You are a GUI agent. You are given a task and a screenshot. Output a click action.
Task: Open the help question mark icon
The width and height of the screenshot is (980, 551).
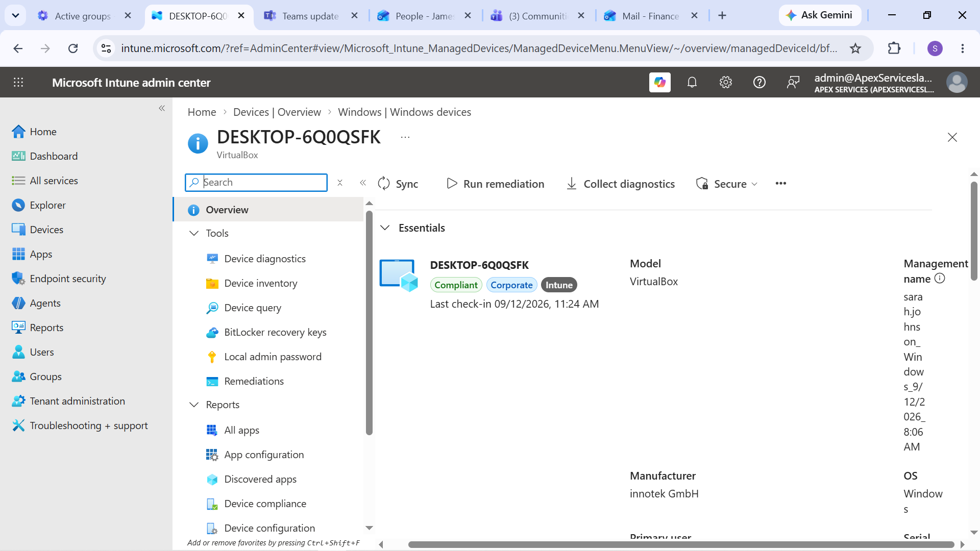click(x=759, y=82)
